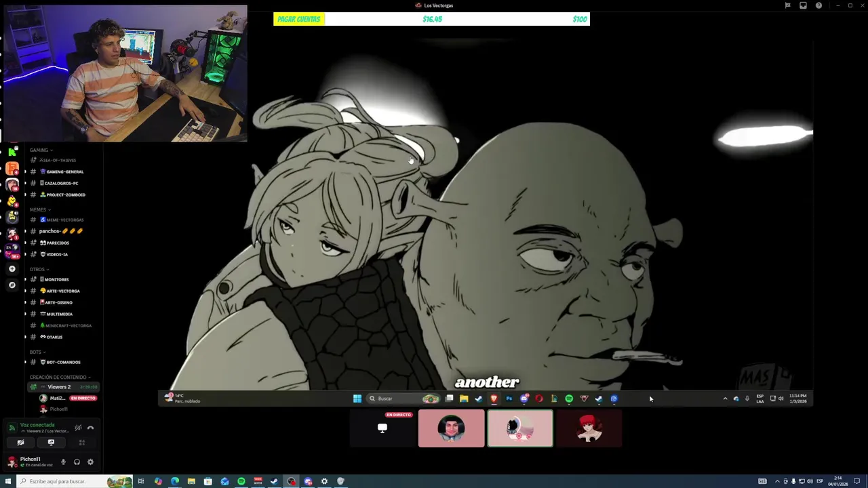
Task: Open the Discord help icon in title bar
Action: click(x=818, y=5)
